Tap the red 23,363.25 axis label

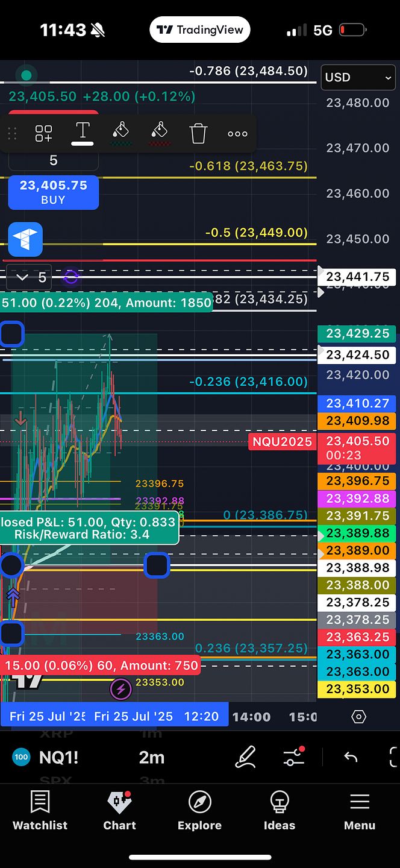tap(358, 637)
